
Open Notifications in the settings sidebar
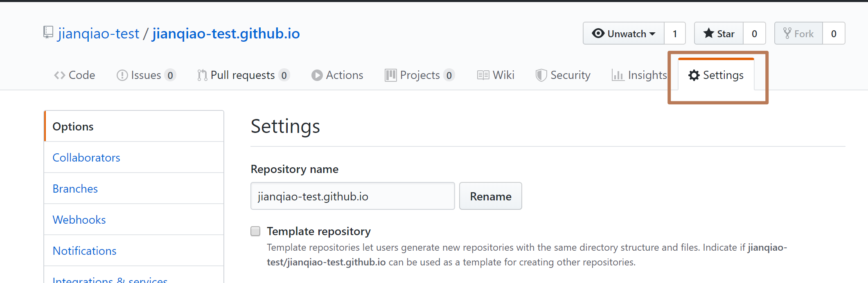click(134, 251)
